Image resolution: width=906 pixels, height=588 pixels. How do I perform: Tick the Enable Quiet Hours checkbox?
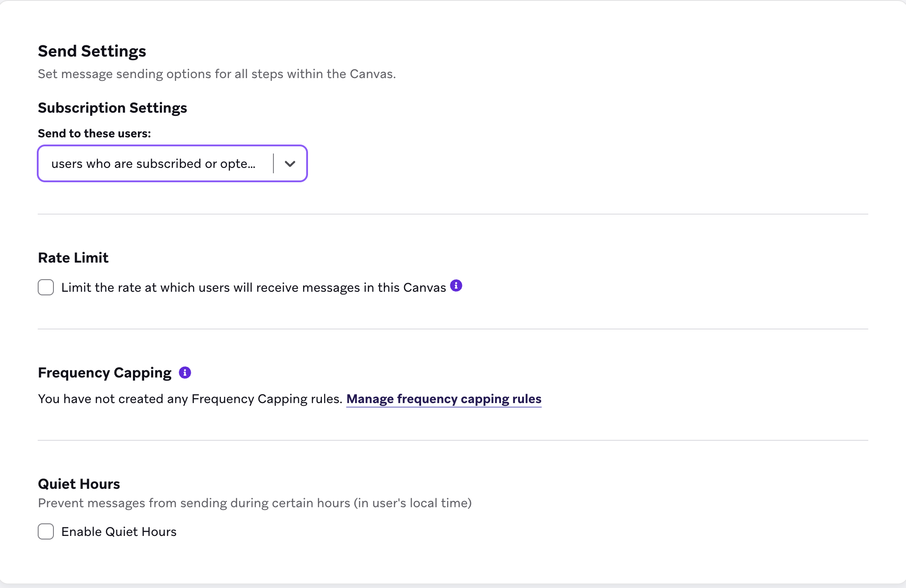(x=46, y=531)
